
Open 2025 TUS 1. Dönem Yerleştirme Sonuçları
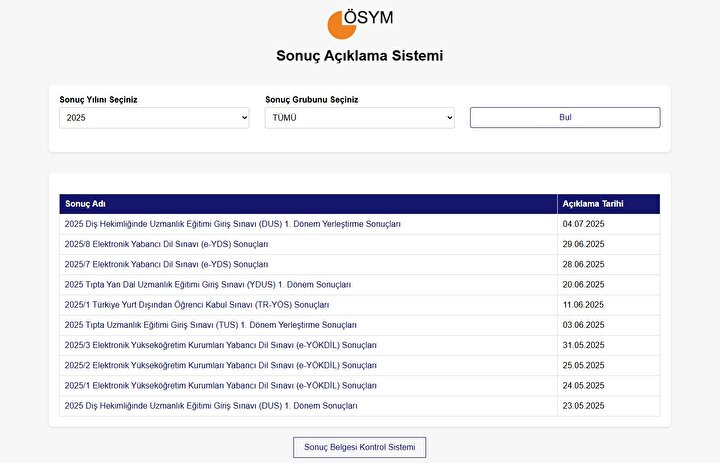210,325
